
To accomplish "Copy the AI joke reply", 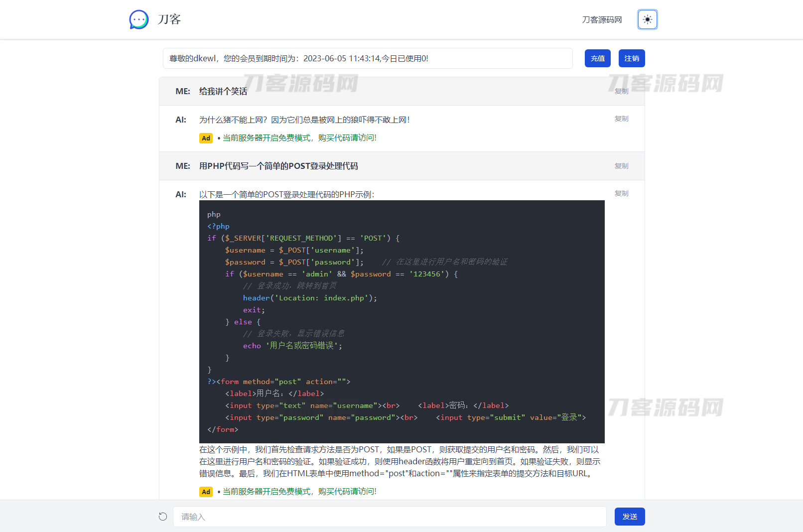I will 621,119.
